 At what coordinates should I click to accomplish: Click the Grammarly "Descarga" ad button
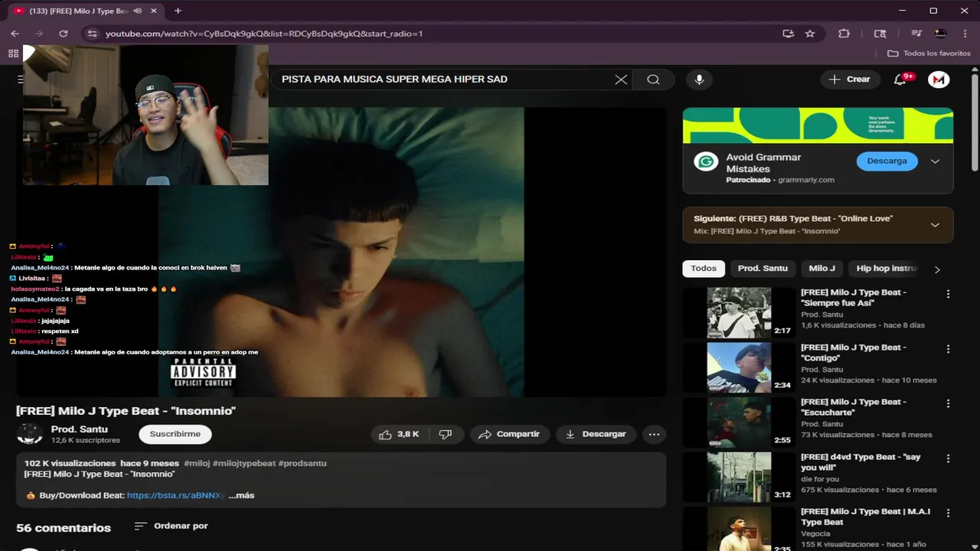coord(887,161)
